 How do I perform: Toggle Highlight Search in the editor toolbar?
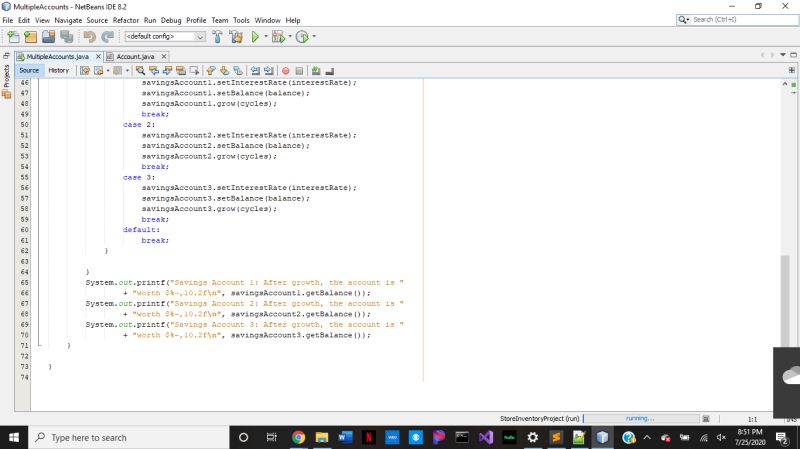[x=181, y=71]
